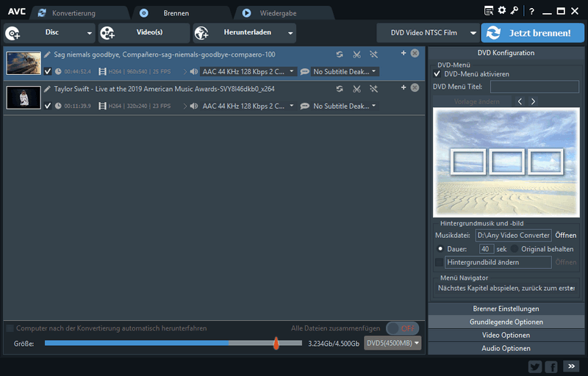Screen dimensions: 588x376
Task: Click plus icon on Taylor Swift row
Action: click(x=404, y=87)
